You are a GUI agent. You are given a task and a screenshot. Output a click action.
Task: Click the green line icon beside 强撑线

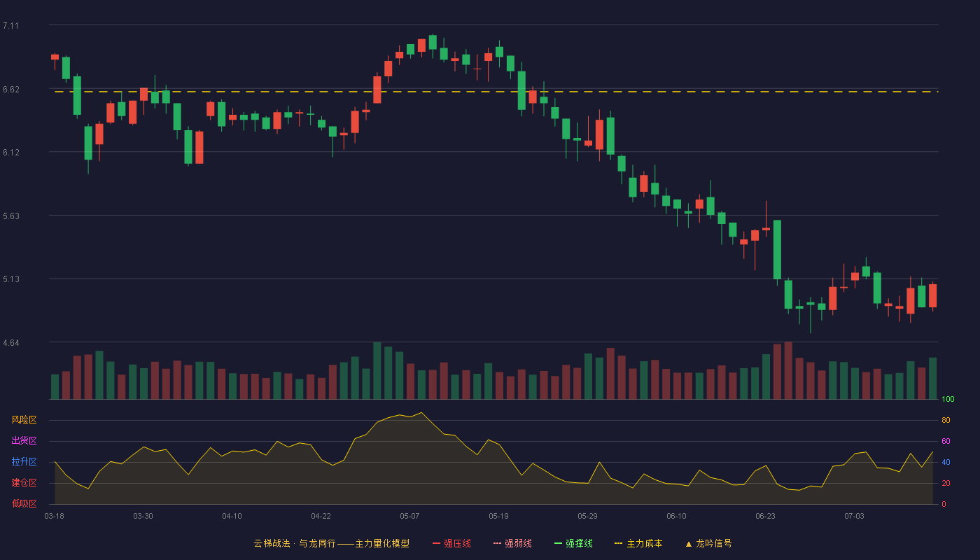(x=558, y=543)
